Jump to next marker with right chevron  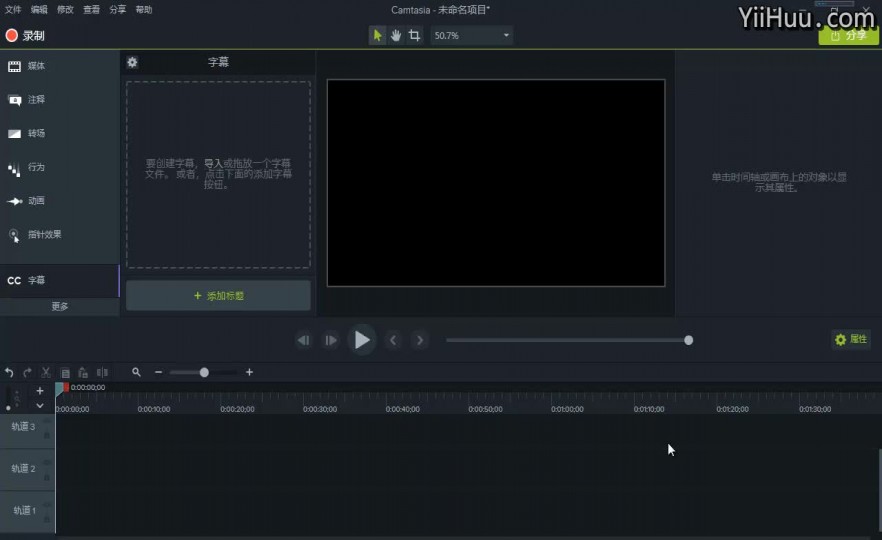point(420,340)
